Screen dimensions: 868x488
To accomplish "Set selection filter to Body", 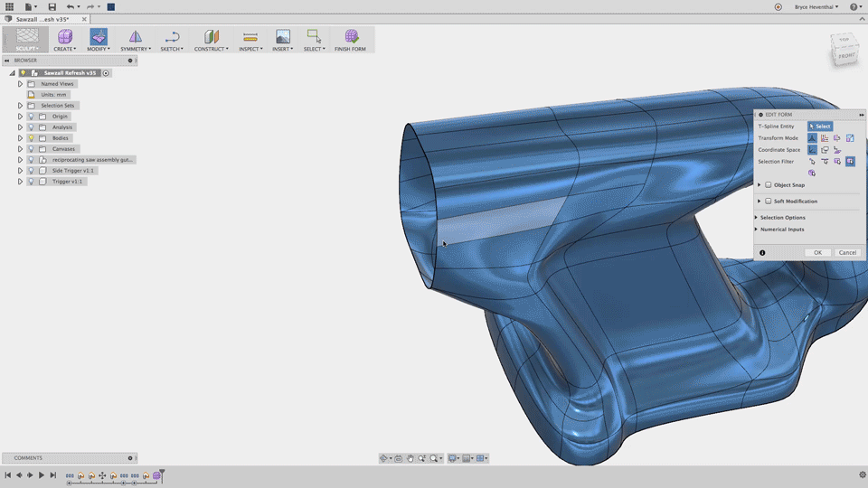I will (x=812, y=174).
